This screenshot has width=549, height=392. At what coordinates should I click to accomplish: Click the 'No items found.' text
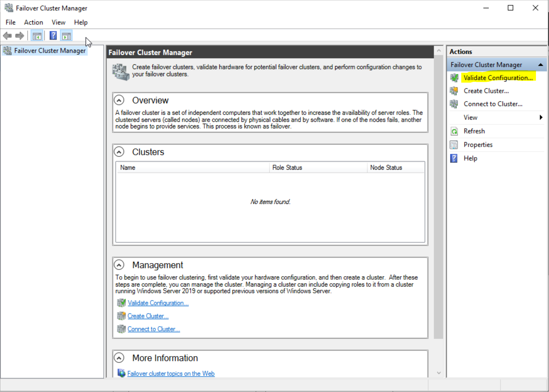(270, 202)
